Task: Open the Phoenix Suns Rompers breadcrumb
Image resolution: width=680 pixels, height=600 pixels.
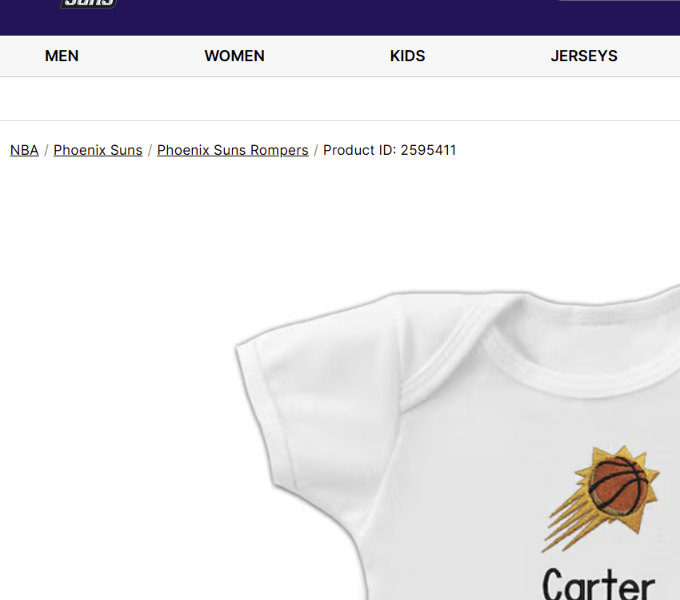Action: [232, 150]
